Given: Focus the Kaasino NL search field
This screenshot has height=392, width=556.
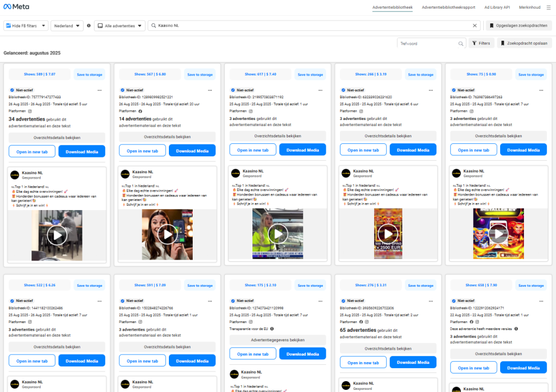Looking at the screenshot, I should click(x=314, y=26).
